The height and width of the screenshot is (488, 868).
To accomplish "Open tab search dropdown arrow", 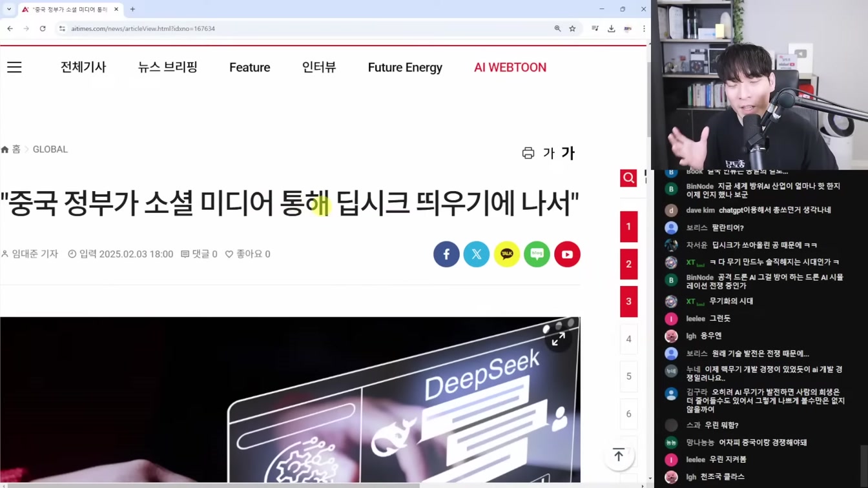I will click(x=9, y=9).
